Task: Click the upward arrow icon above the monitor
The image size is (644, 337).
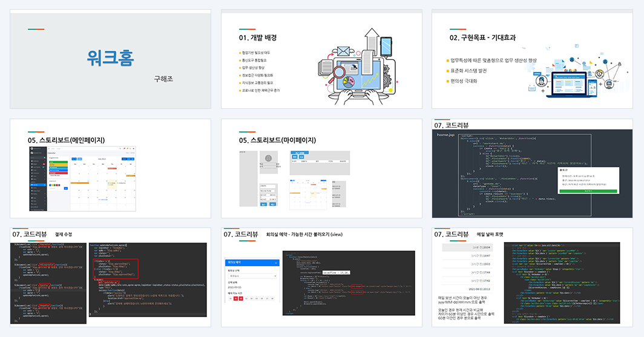Action: [372, 43]
